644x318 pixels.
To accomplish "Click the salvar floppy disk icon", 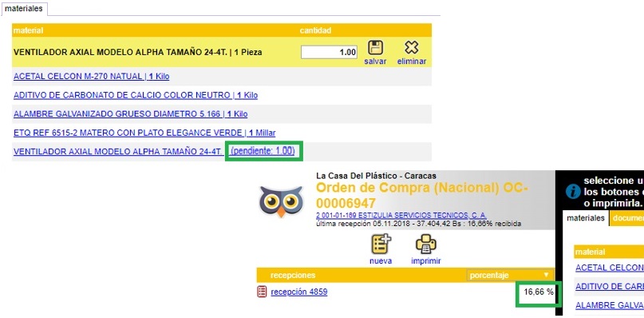I will pos(375,48).
